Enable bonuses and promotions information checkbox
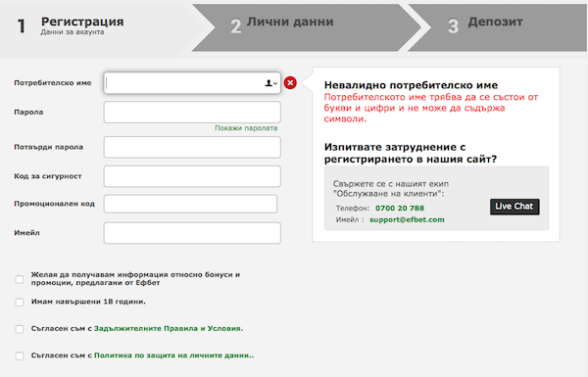 coord(20,279)
